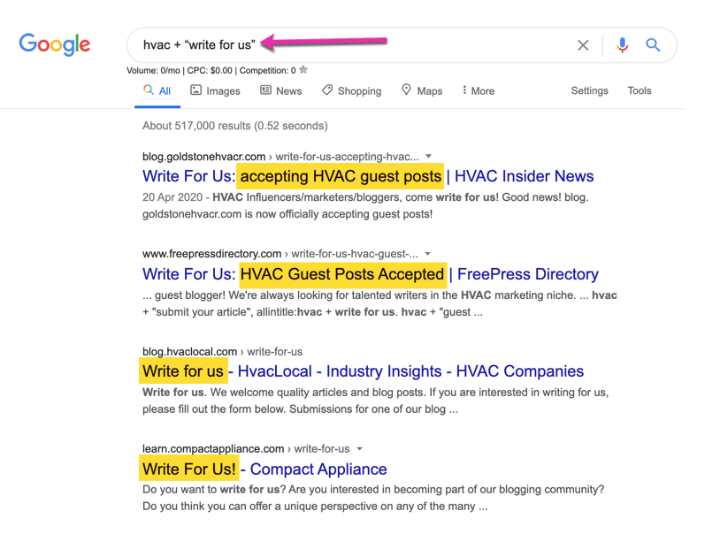709x542 pixels.
Task: Expand dropdown arrow beside goldstonehvacr URL
Action: pos(428,156)
